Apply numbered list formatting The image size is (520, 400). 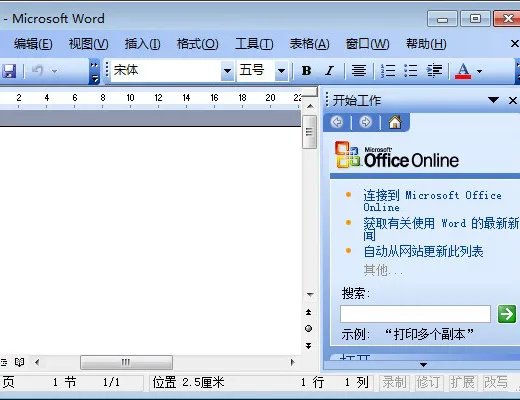point(388,71)
